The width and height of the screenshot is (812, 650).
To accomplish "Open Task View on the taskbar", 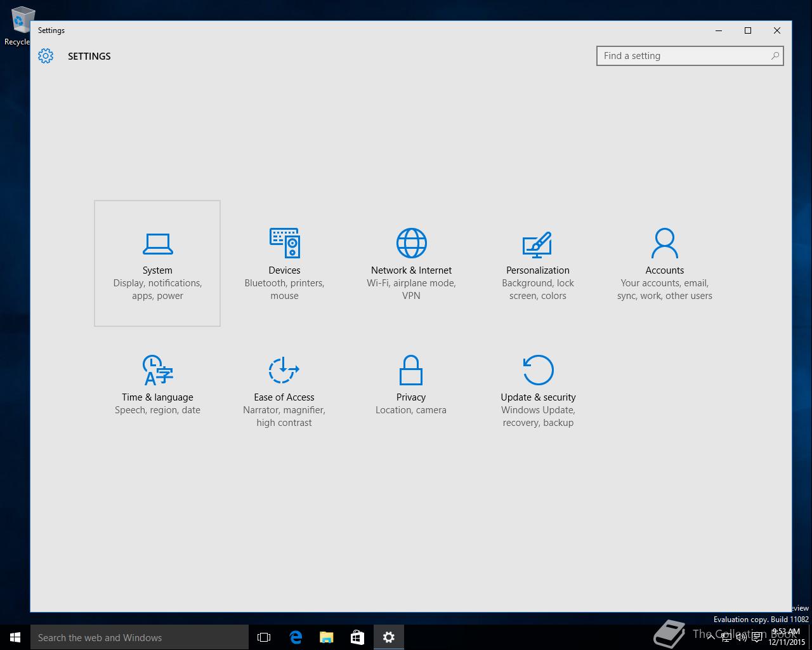I will pyautogui.click(x=264, y=637).
